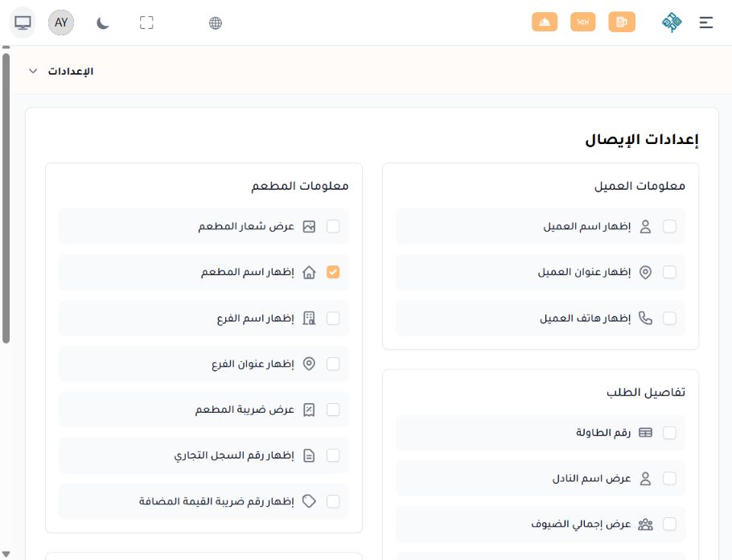Switch to dark mode moon icon
Screen dimensions: 732x560
click(103, 23)
